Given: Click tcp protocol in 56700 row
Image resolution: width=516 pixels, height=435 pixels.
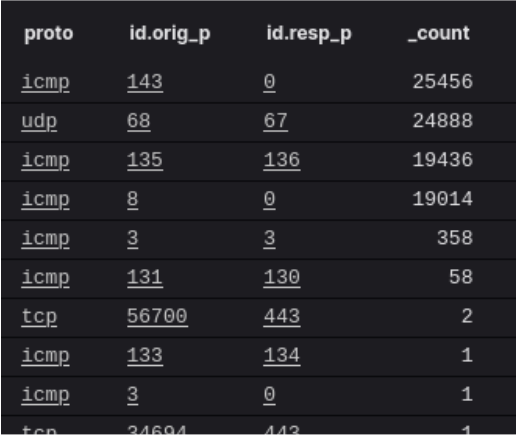Looking at the screenshot, I should pyautogui.click(x=39, y=316).
